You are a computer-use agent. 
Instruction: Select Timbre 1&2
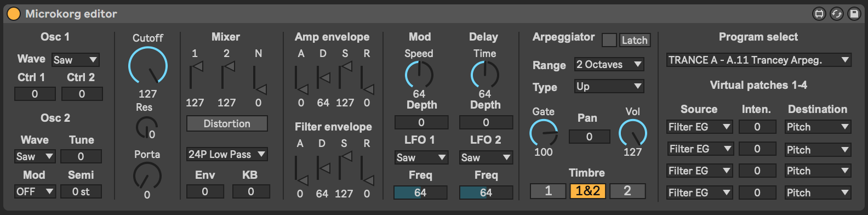pos(588,190)
